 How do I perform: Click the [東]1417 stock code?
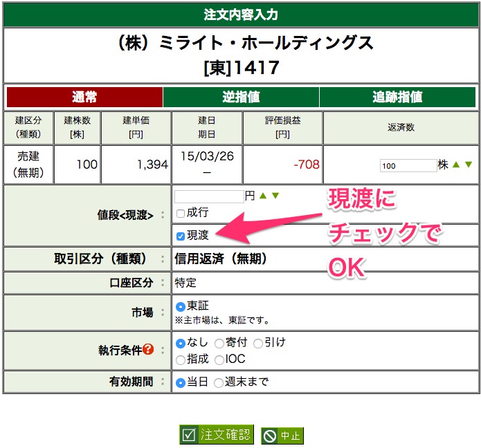[242, 68]
